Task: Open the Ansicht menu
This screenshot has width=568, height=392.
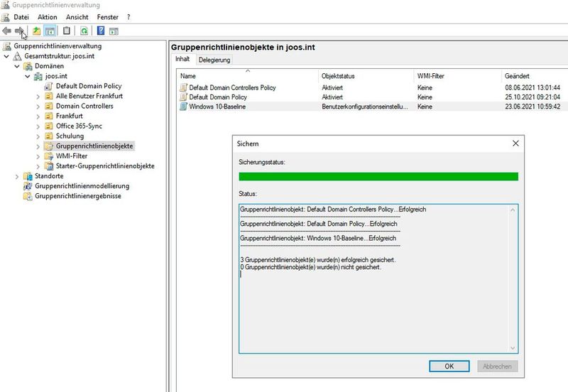Action: coord(77,17)
